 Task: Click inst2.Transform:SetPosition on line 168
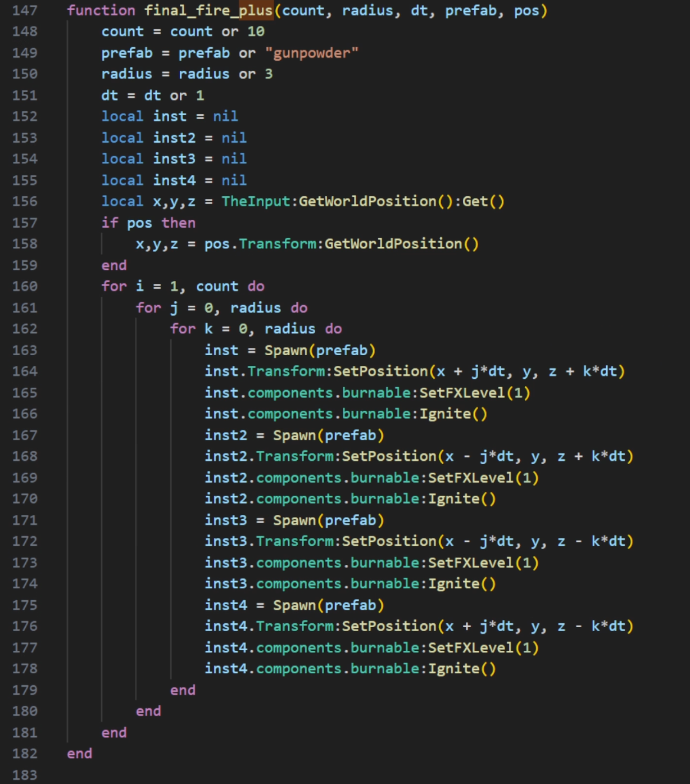coord(321,456)
